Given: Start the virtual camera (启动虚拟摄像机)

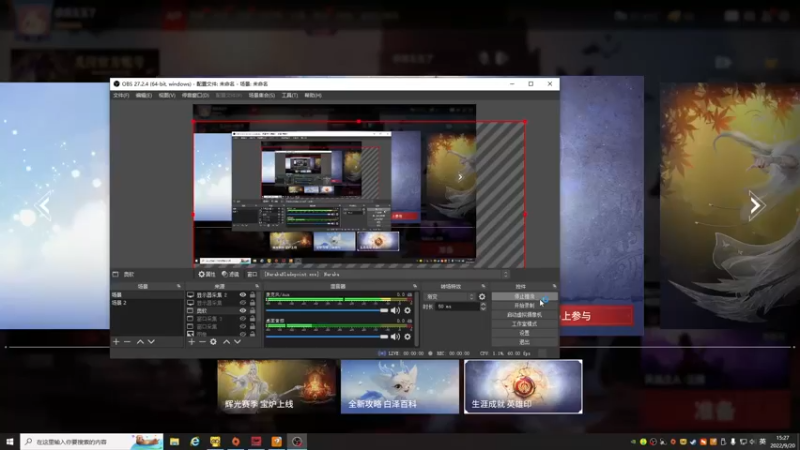Looking at the screenshot, I should pyautogui.click(x=524, y=315).
